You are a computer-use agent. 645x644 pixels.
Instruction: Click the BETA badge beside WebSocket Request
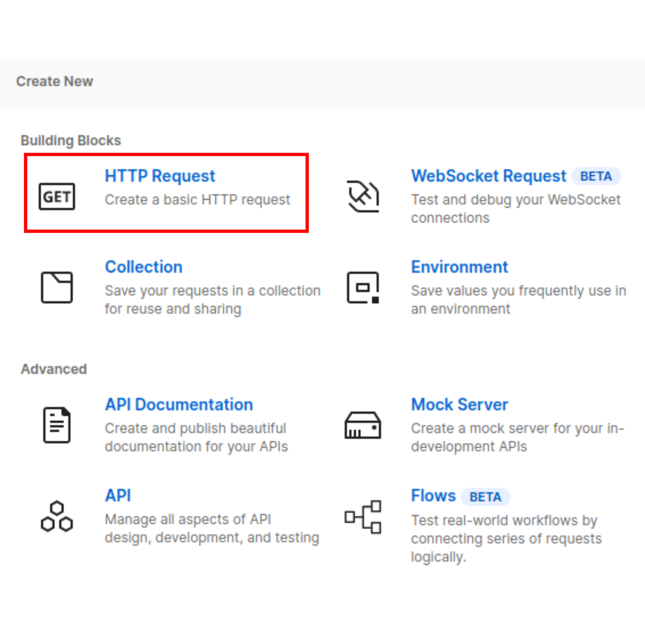coord(596,176)
